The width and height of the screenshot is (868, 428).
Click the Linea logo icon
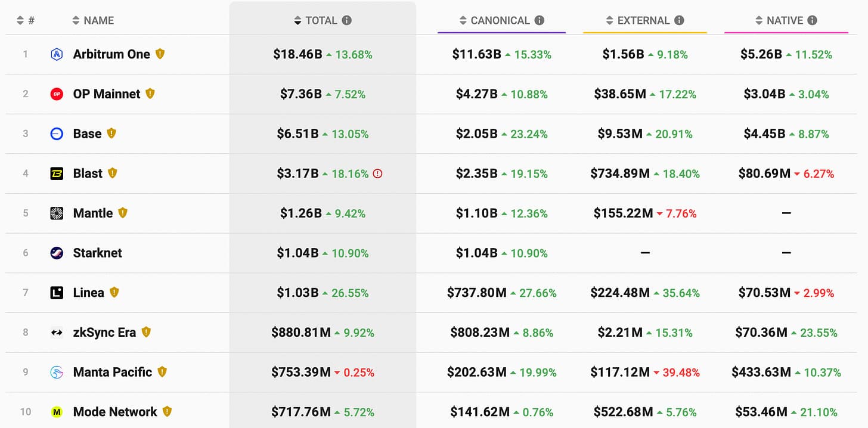coord(57,293)
